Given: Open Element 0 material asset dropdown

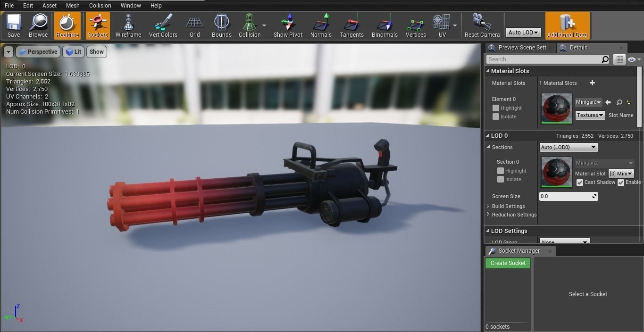Looking at the screenshot, I should 588,102.
